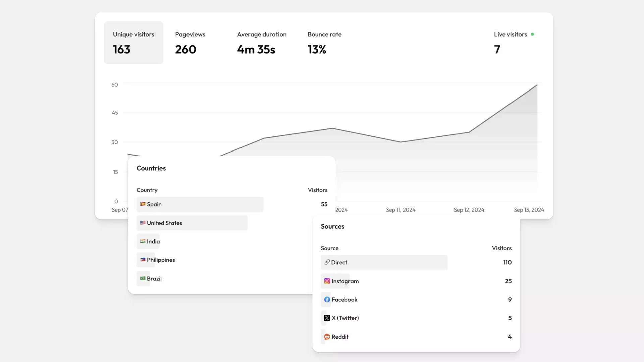Click the Spain flag icon
The image size is (644, 362).
tap(143, 204)
